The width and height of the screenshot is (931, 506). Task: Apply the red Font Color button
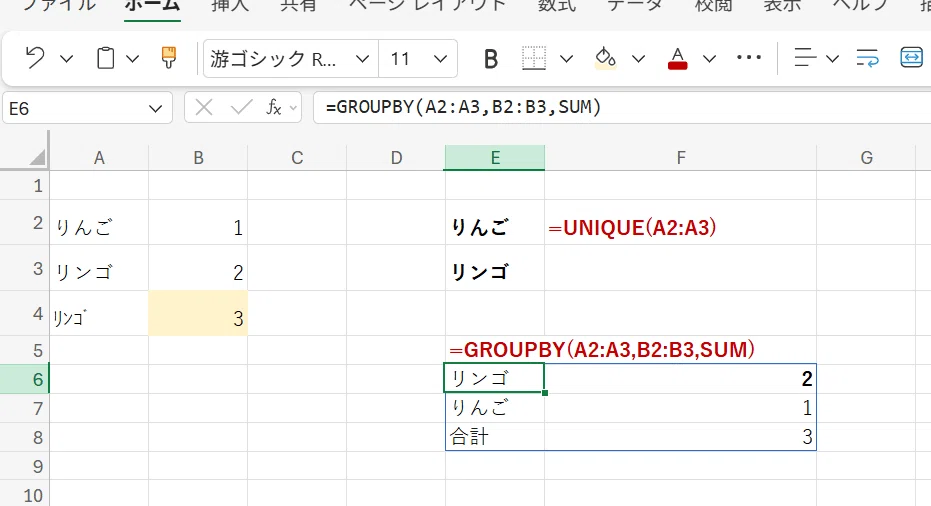point(677,58)
